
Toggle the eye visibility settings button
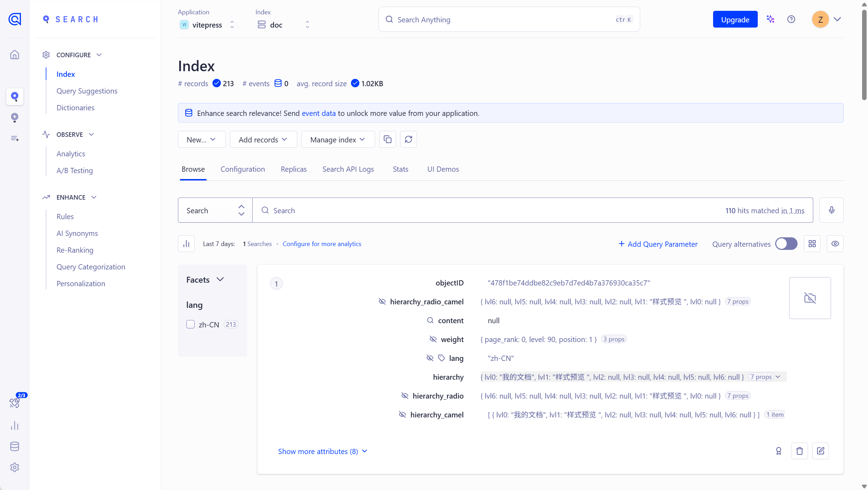(x=835, y=244)
